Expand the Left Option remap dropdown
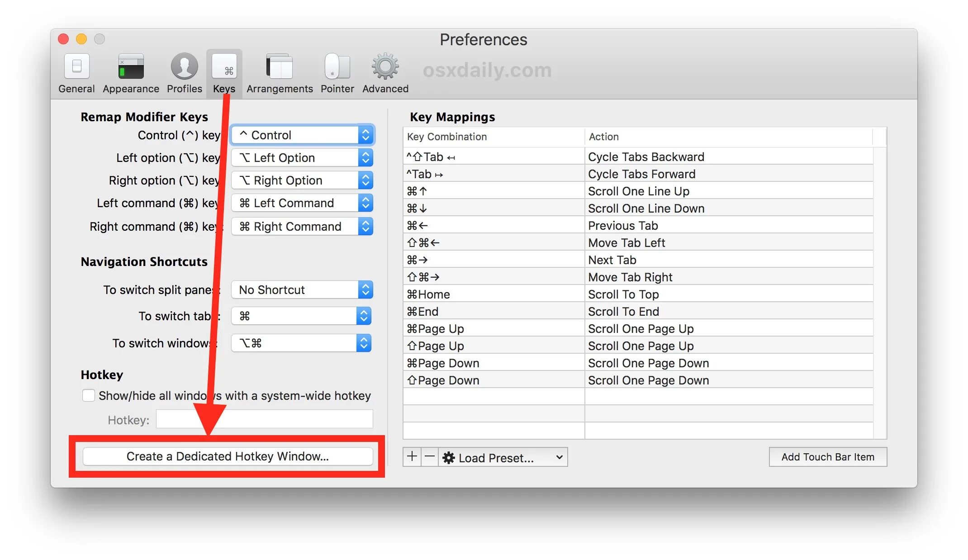The image size is (968, 560). [x=302, y=158]
